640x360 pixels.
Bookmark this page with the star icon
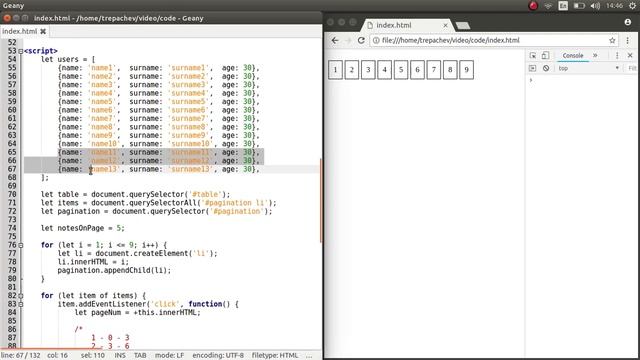click(612, 40)
